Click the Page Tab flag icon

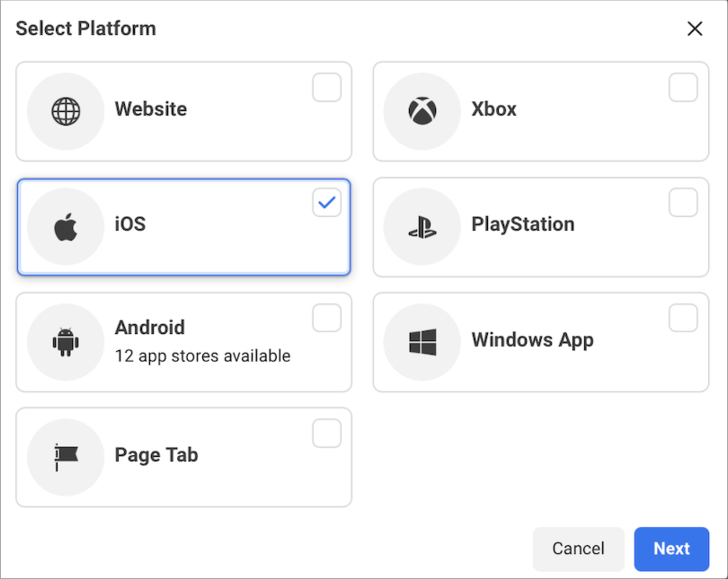[x=66, y=457]
